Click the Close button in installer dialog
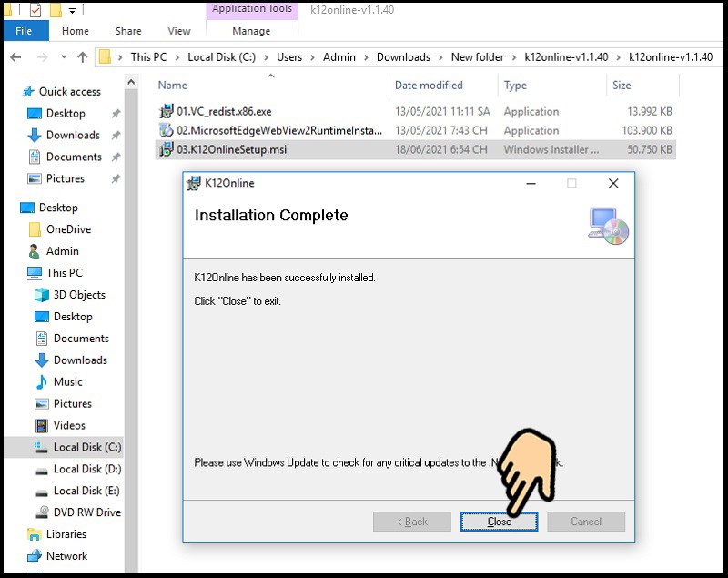 point(499,522)
